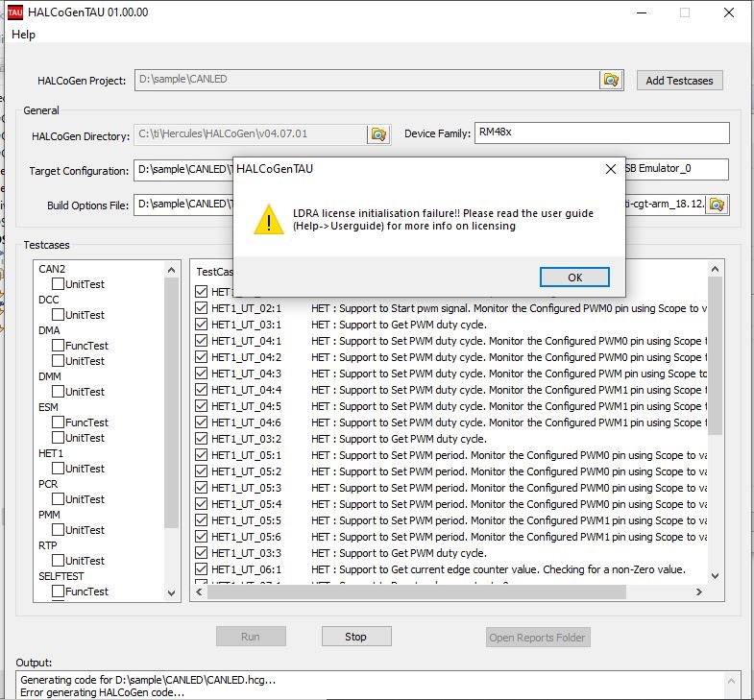Click the testcase list scroll-right arrow
754x700 pixels.
(x=699, y=592)
